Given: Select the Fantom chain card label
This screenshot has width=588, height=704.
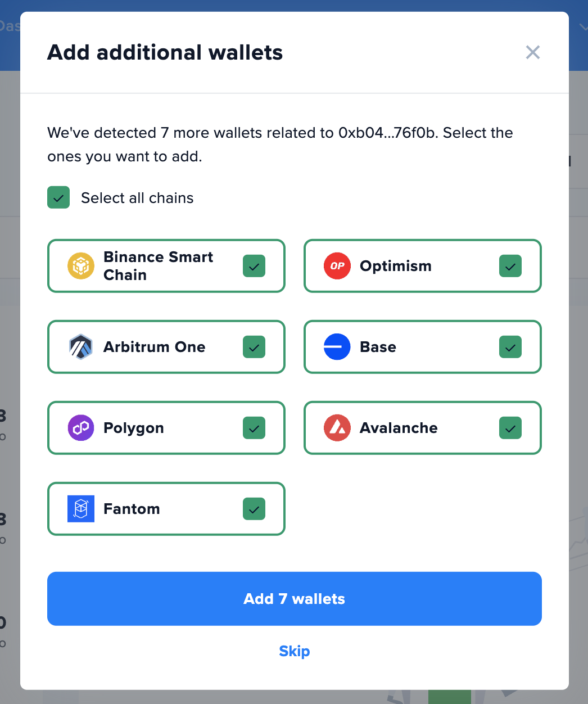Looking at the screenshot, I should coord(132,509).
